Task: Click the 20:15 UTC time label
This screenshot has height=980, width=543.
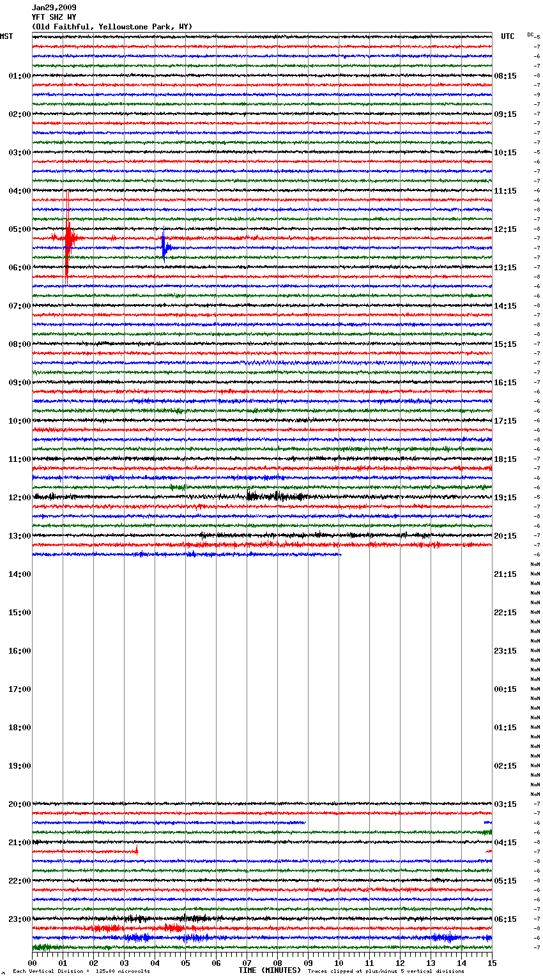Action: [505, 536]
